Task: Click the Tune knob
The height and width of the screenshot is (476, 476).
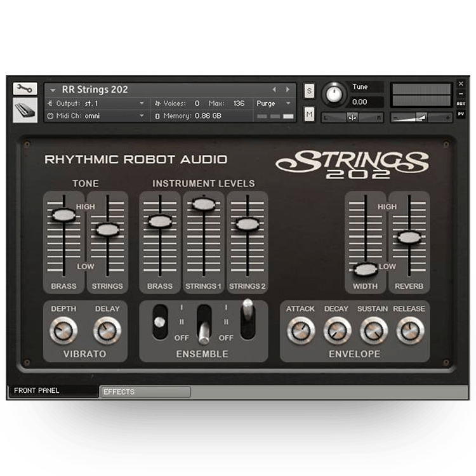Action: point(334,94)
